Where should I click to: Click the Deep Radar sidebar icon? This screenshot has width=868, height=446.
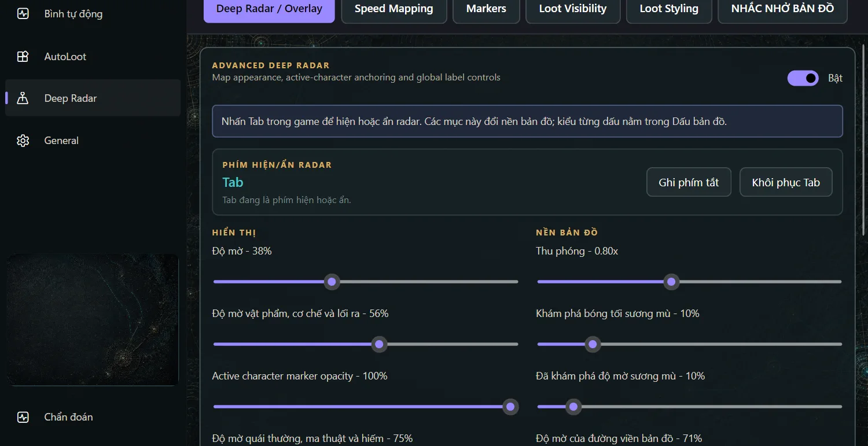point(23,98)
